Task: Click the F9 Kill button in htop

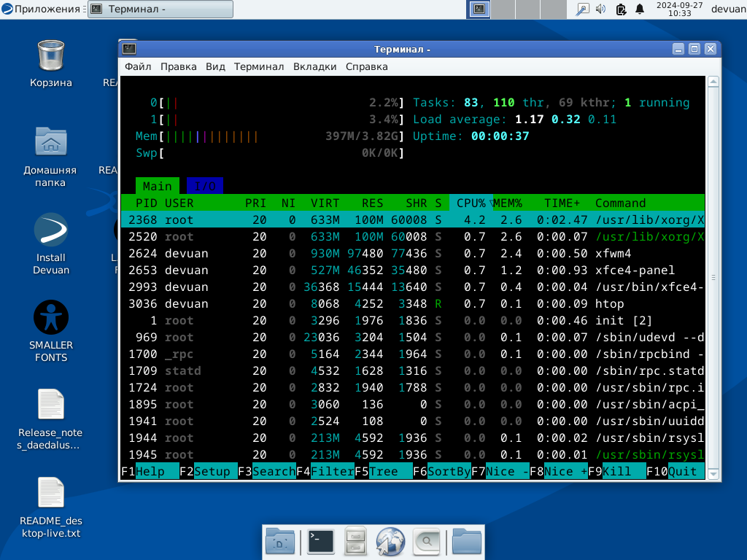Action: coord(616,471)
